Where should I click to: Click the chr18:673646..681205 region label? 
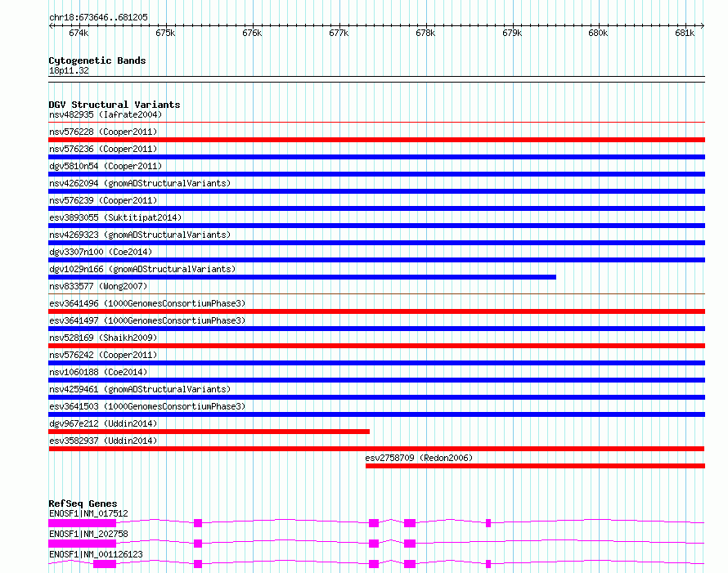98,17
